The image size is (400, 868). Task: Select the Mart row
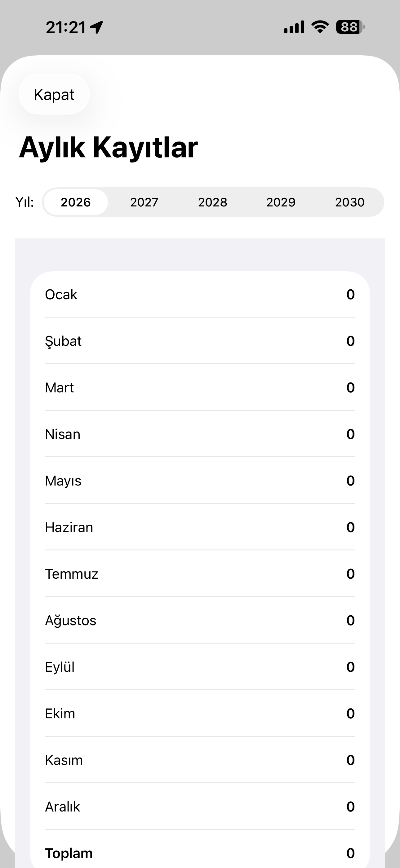pos(200,387)
